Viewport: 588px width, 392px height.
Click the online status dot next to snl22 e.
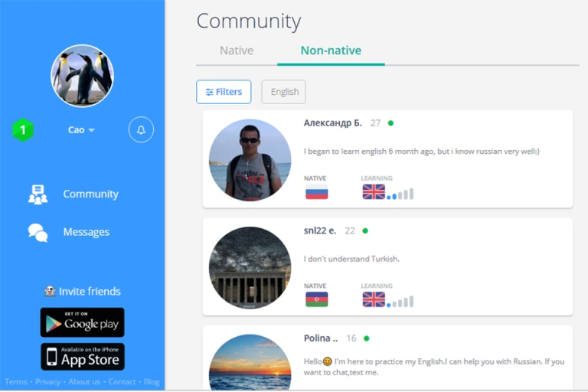click(365, 230)
